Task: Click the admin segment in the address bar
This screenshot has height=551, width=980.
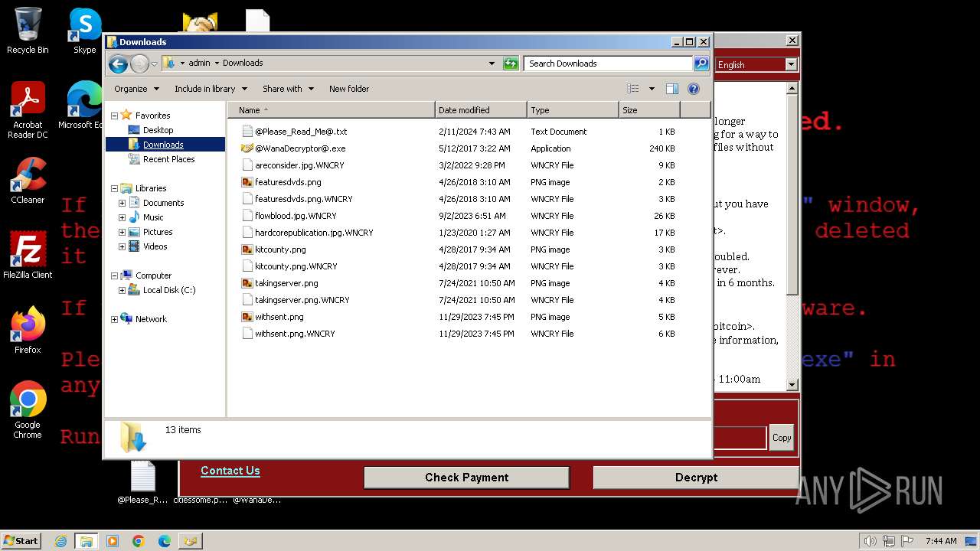Action: 199,64
